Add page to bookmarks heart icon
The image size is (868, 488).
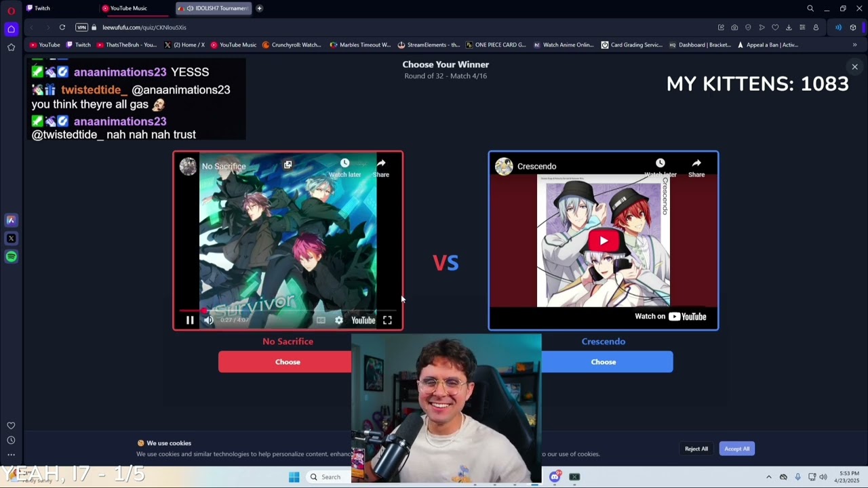775,27
